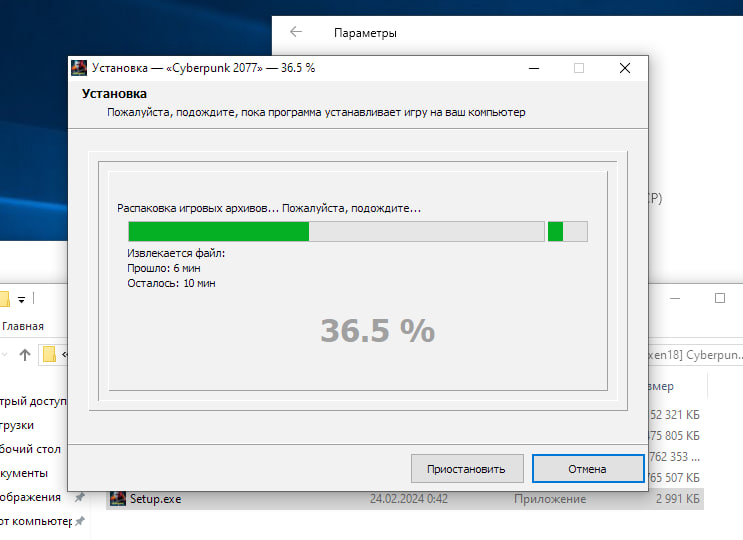Open the recent locations chevron in Explorer
This screenshot has height=540, width=743.
tap(4, 354)
